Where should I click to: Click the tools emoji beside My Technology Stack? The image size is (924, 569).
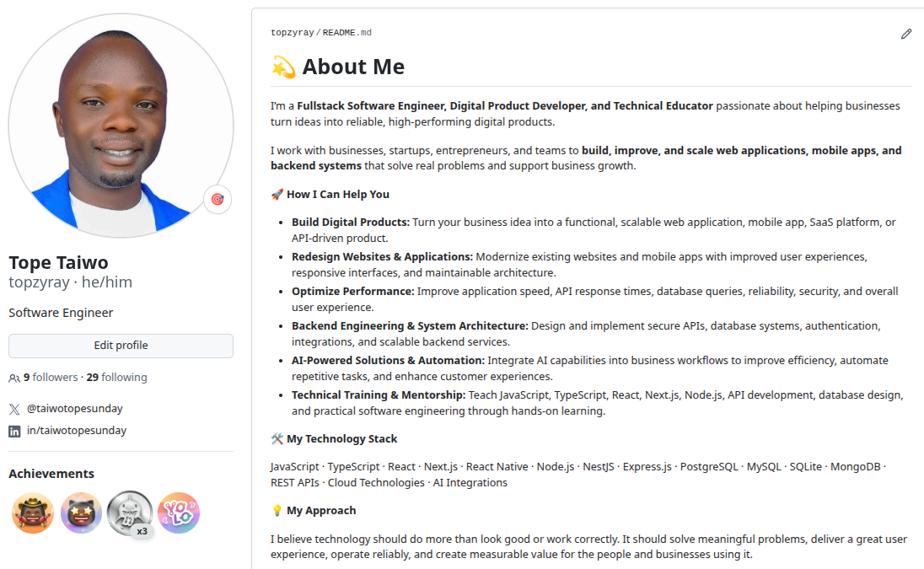277,439
